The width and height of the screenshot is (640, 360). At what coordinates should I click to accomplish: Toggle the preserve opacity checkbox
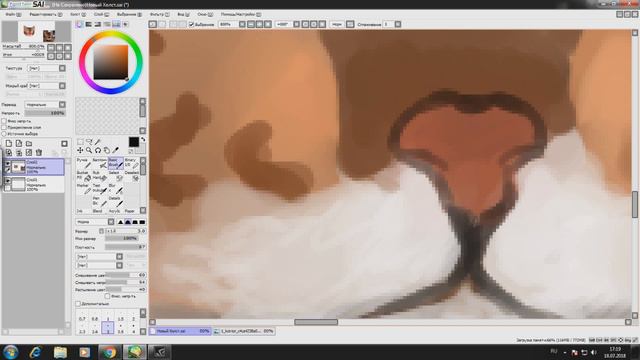(4, 121)
